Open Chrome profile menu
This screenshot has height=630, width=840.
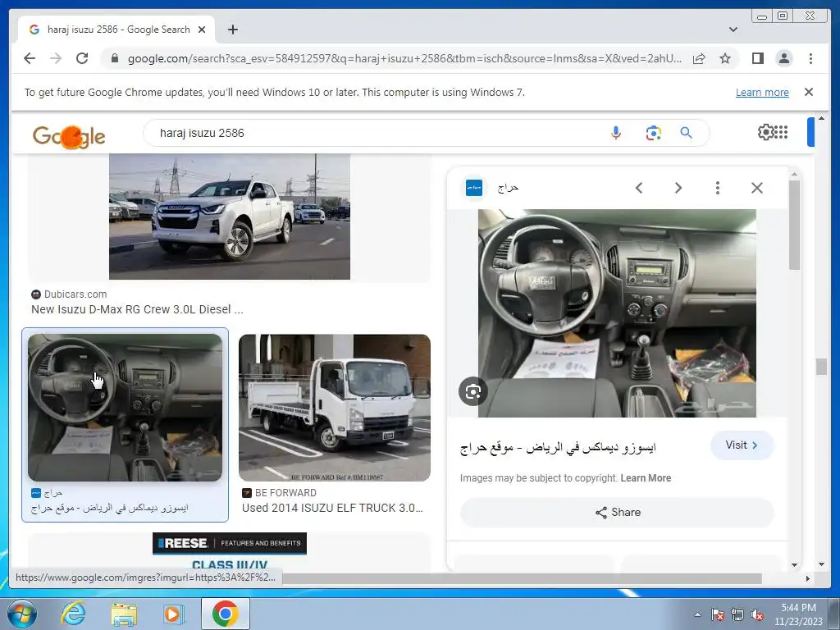click(783, 58)
